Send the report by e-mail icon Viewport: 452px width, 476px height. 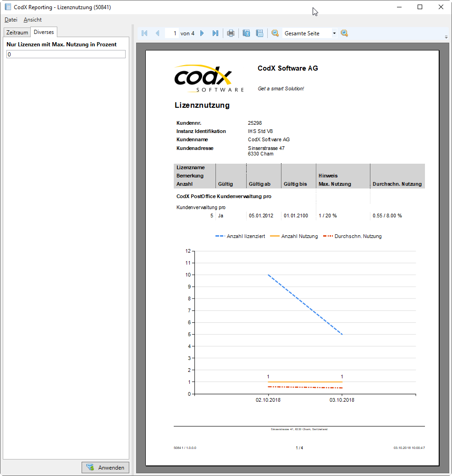pyautogui.click(x=259, y=33)
